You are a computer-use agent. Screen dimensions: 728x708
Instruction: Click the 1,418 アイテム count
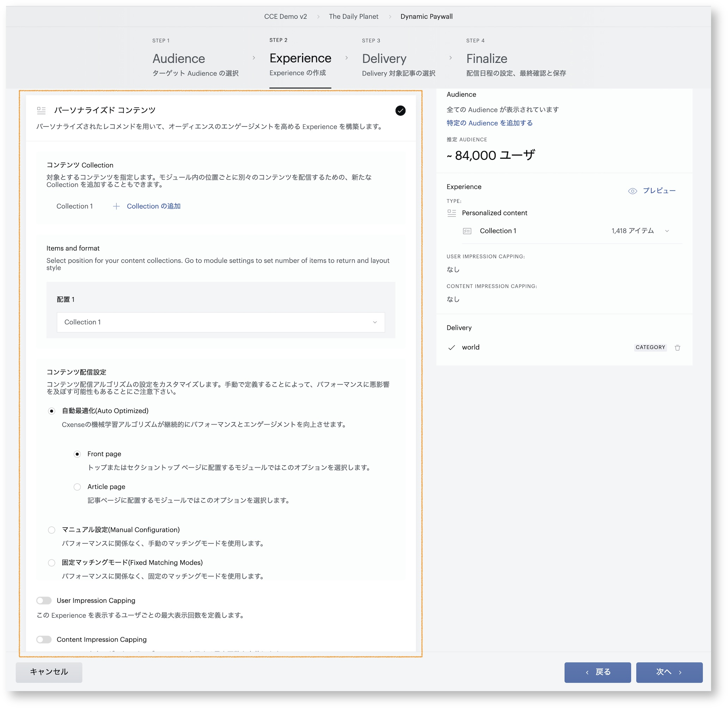point(632,231)
